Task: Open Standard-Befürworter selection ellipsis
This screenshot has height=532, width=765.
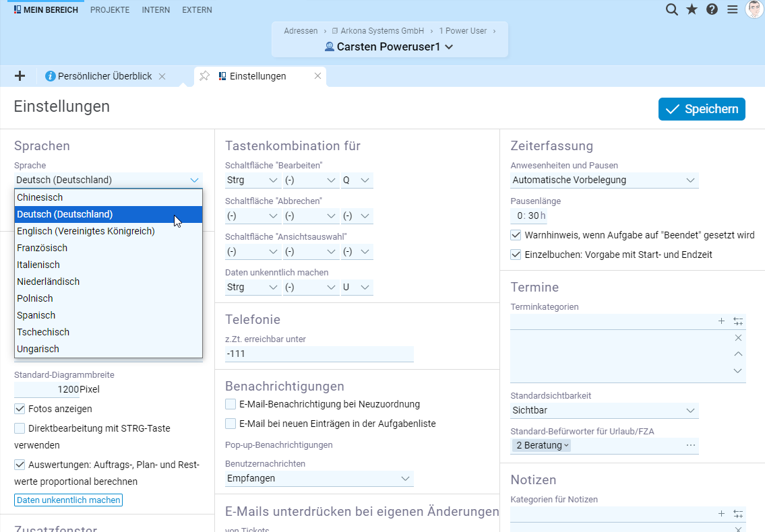Action: pos(691,445)
